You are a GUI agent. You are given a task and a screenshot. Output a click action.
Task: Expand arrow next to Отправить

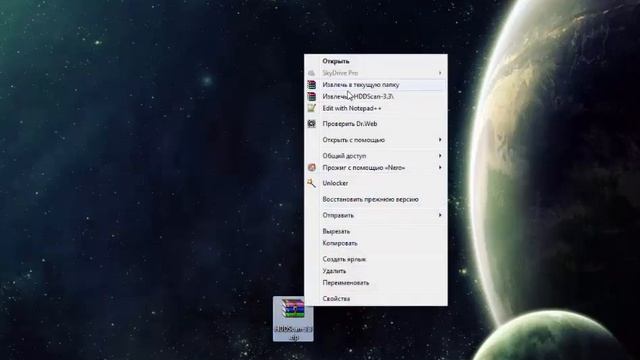click(440, 215)
